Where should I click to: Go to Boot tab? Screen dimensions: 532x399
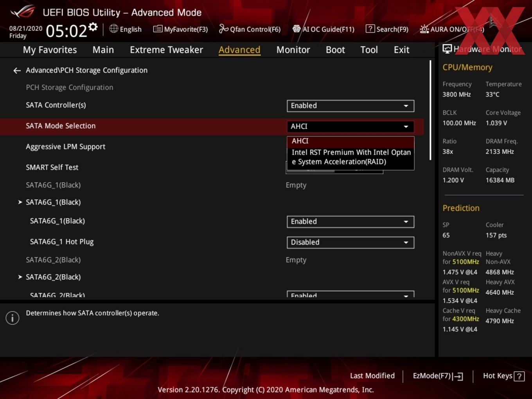click(335, 50)
